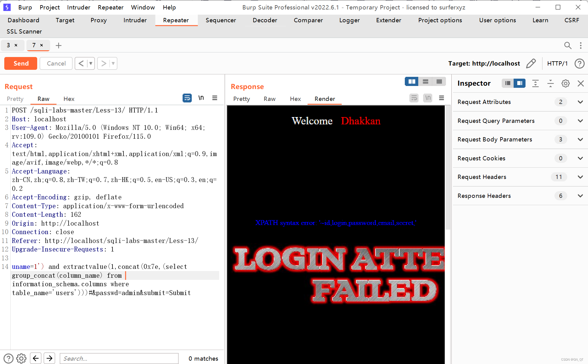Open history back dropdown arrow
588x364 pixels.
point(91,63)
